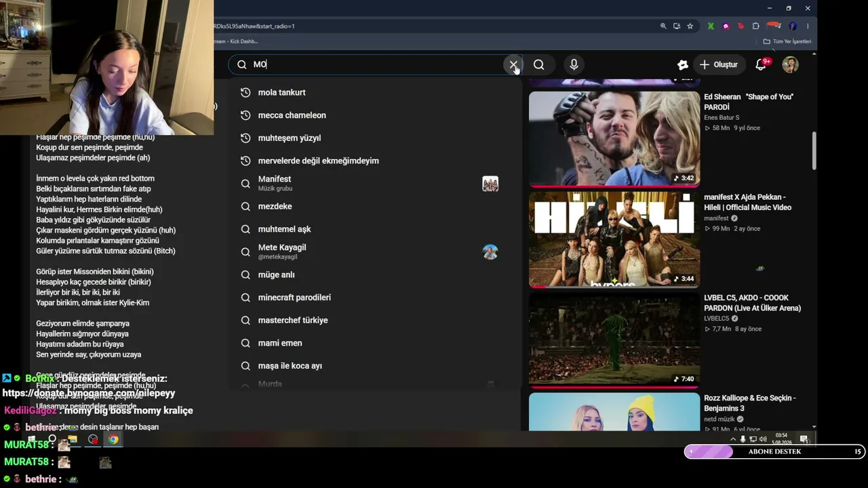Image resolution: width=868 pixels, height=488 pixels.
Task: Click the Manifest group thumbnail in suggestions
Action: 490,184
